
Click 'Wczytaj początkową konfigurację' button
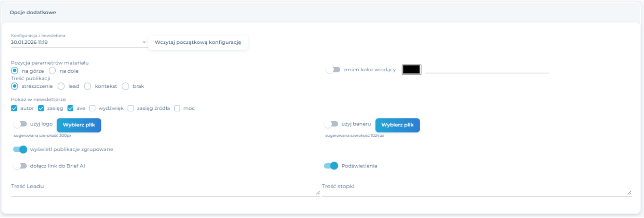pyautogui.click(x=198, y=42)
